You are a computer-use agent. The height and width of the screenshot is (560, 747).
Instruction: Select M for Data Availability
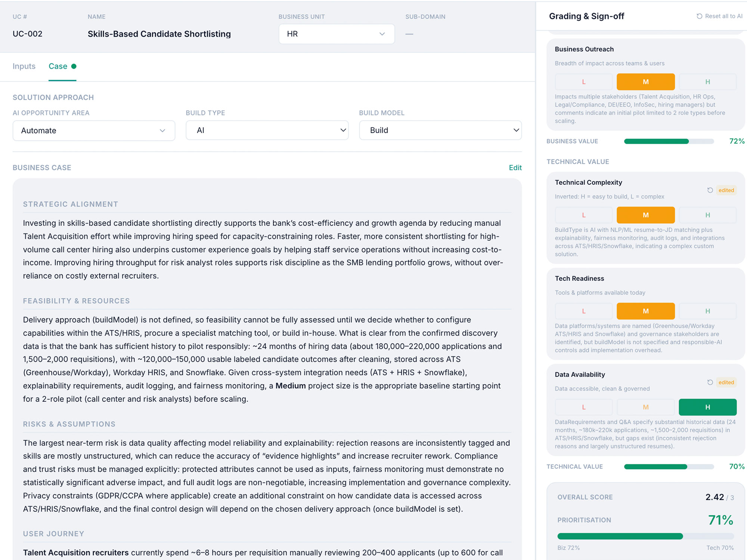[645, 407]
